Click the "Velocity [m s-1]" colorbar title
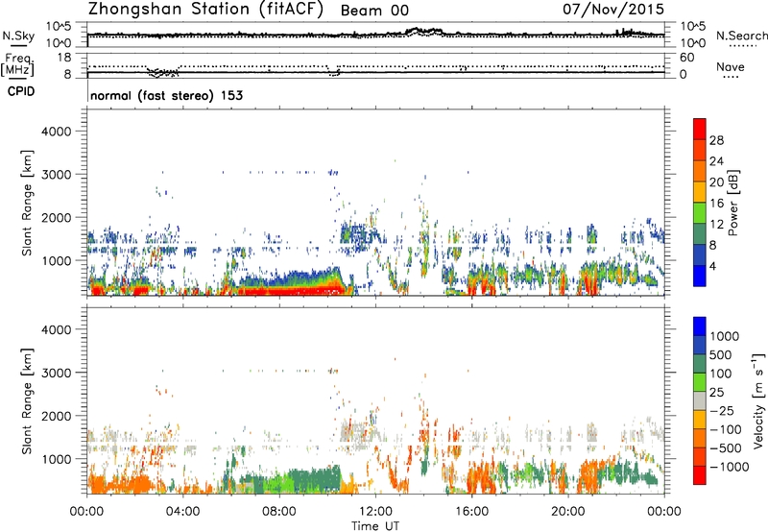 click(758, 401)
